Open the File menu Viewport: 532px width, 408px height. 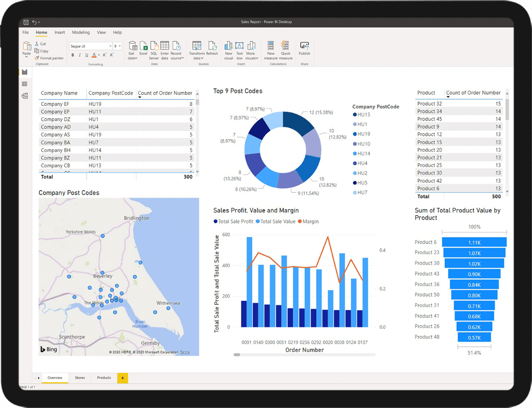26,32
